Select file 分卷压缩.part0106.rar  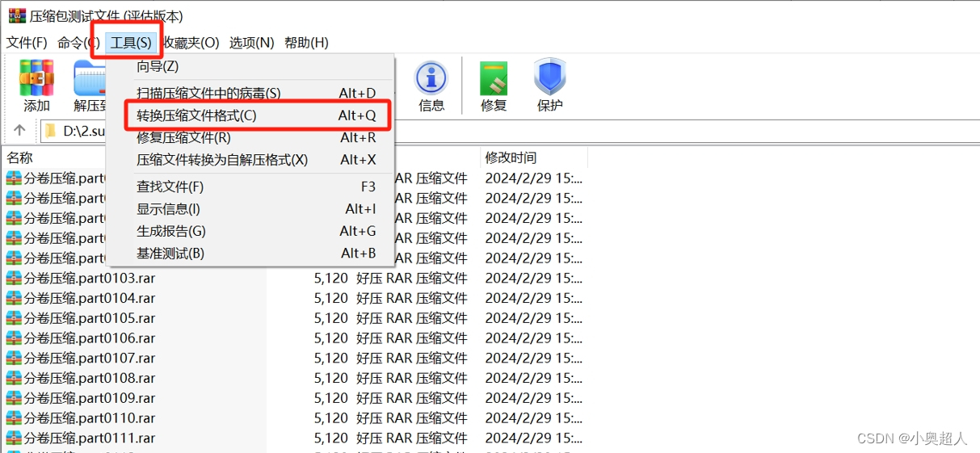click(x=89, y=338)
